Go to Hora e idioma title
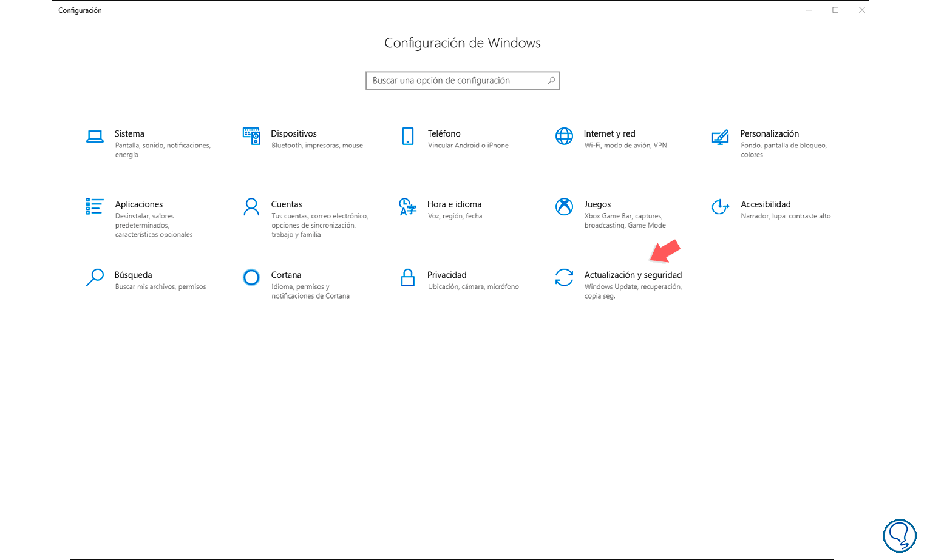The height and width of the screenshot is (560, 927). (454, 204)
